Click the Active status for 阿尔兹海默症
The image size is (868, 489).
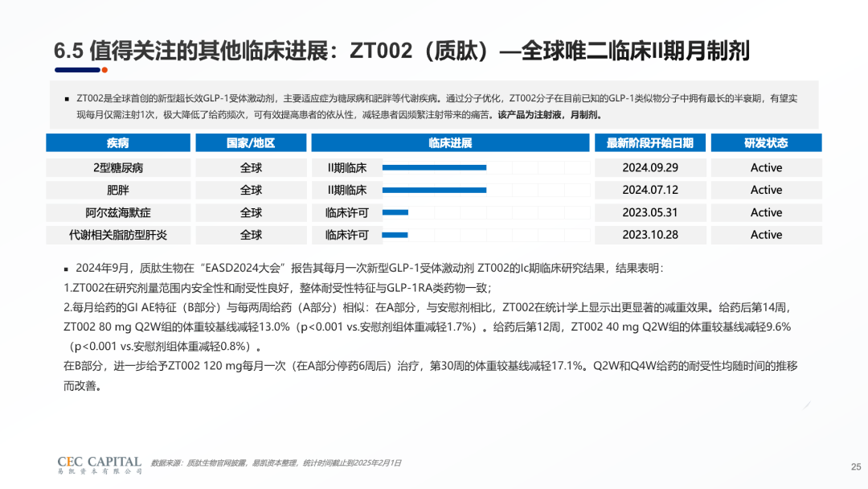(x=765, y=213)
